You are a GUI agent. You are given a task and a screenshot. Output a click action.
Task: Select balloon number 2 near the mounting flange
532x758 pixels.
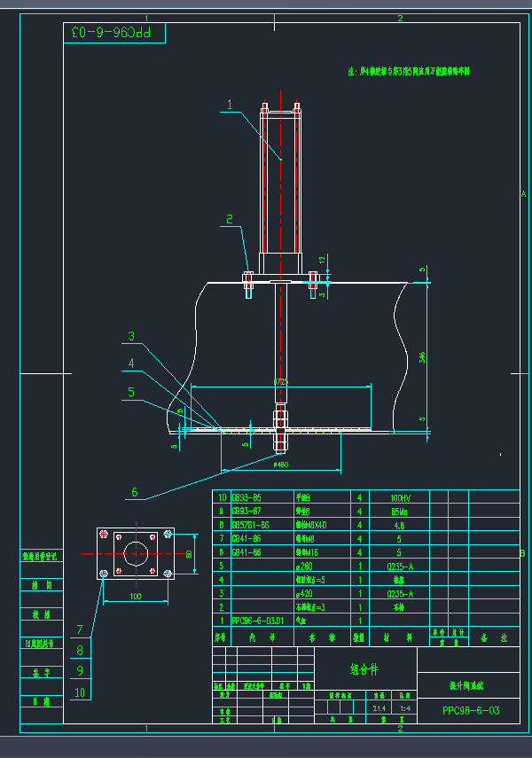coord(230,220)
